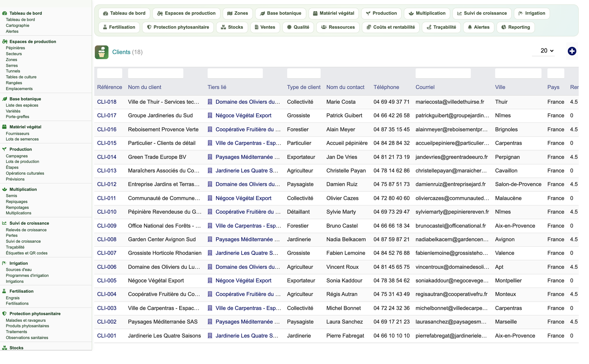Click the Espaces de production sidebar heading
589x364 pixels.
(x=33, y=41)
